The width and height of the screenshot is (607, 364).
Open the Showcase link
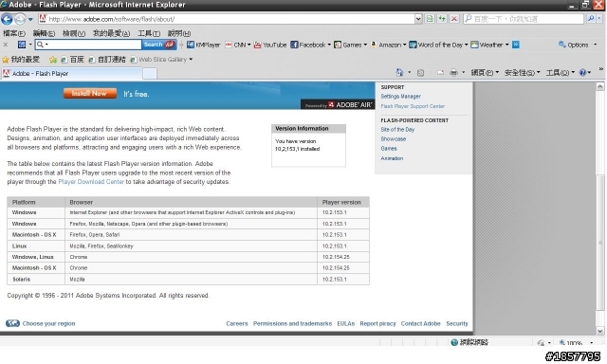pos(393,138)
